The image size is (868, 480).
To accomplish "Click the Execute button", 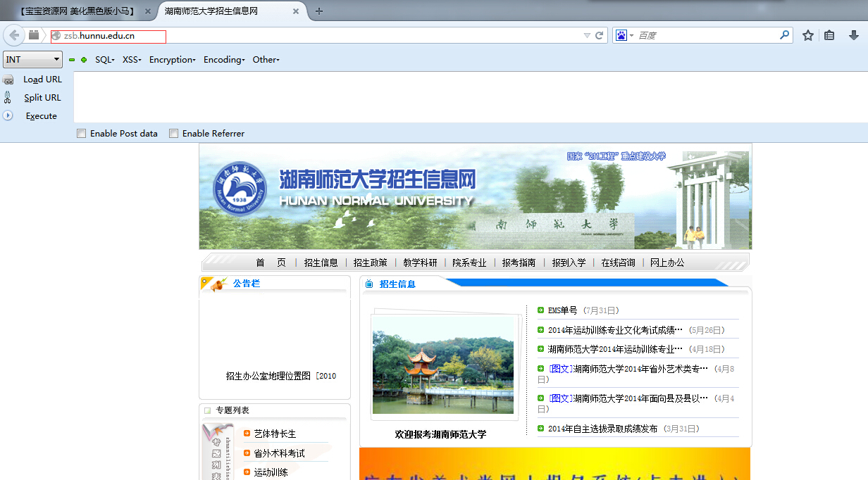I will pos(42,116).
